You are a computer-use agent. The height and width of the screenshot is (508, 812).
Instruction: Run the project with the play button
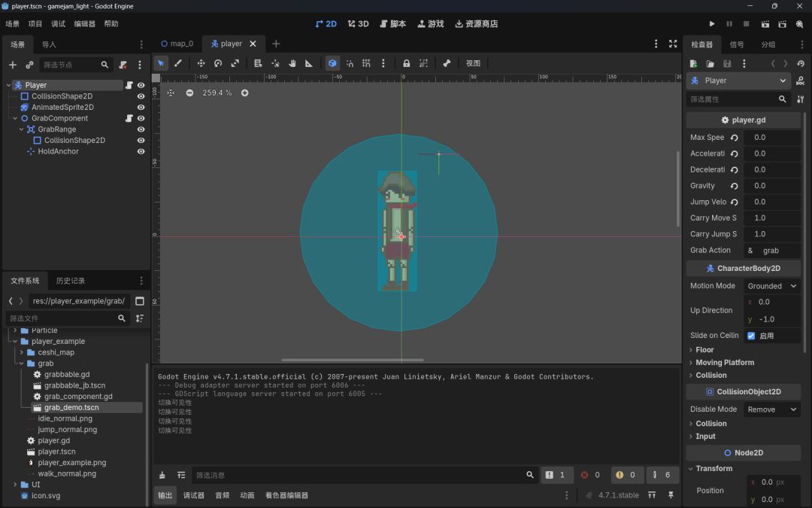click(712, 24)
